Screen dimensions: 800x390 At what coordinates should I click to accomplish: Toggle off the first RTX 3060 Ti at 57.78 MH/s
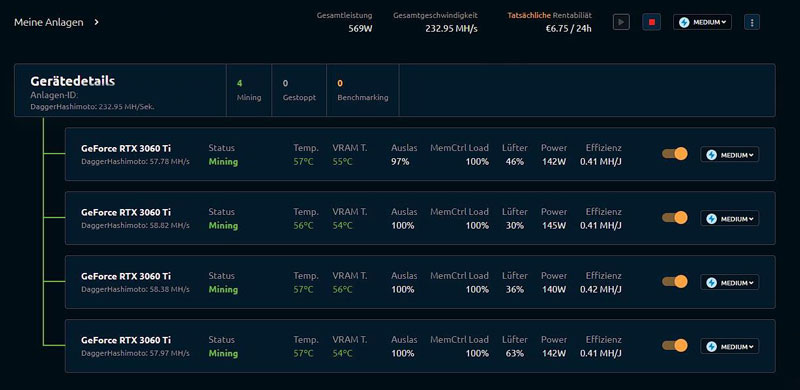pos(674,154)
